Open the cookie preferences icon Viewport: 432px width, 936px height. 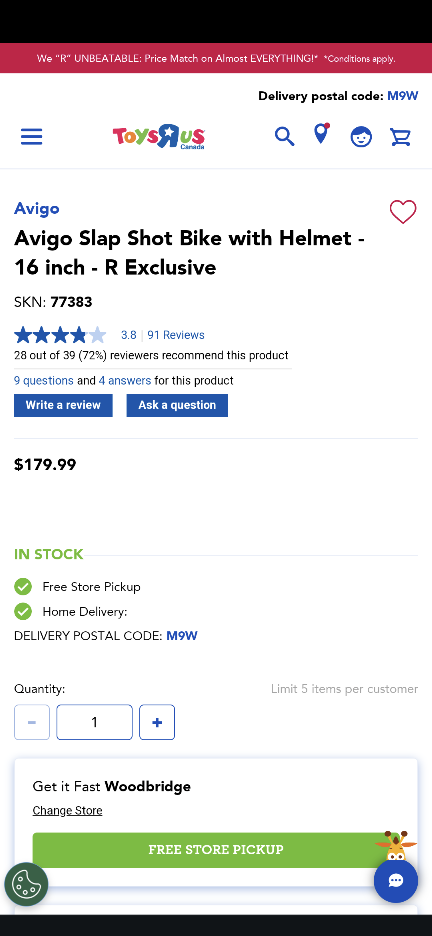(x=26, y=885)
